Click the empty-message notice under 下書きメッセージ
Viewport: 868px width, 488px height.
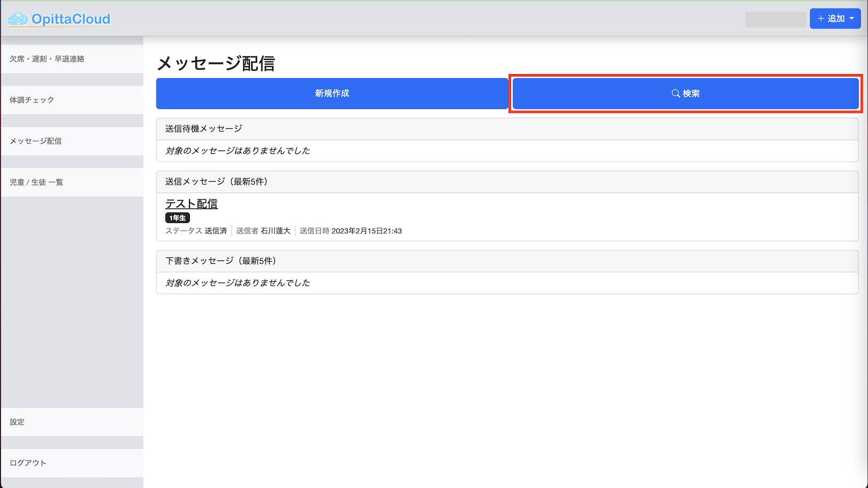238,283
